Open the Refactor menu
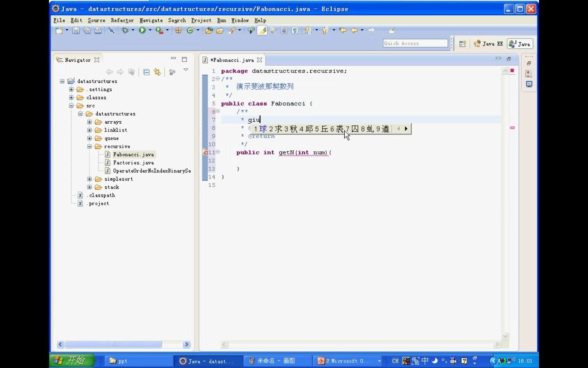Image resolution: width=588 pixels, height=368 pixels. tap(122, 20)
